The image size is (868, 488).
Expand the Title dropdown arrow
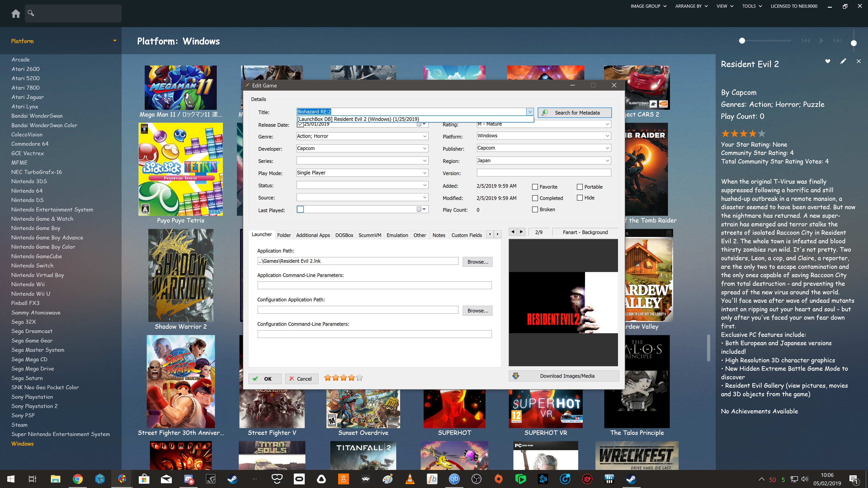click(530, 112)
